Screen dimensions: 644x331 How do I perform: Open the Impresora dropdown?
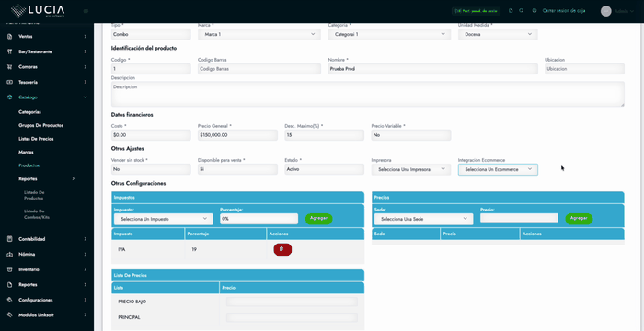411,169
